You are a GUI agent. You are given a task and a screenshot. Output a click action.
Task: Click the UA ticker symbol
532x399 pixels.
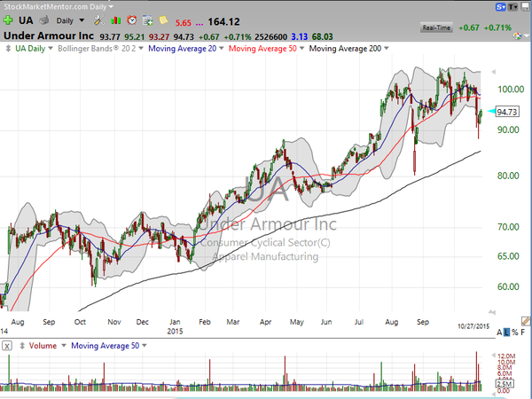[26, 20]
